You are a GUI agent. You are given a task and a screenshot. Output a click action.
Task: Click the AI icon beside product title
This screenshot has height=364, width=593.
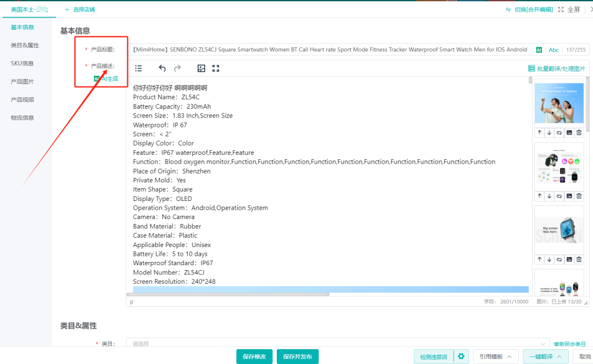point(539,49)
